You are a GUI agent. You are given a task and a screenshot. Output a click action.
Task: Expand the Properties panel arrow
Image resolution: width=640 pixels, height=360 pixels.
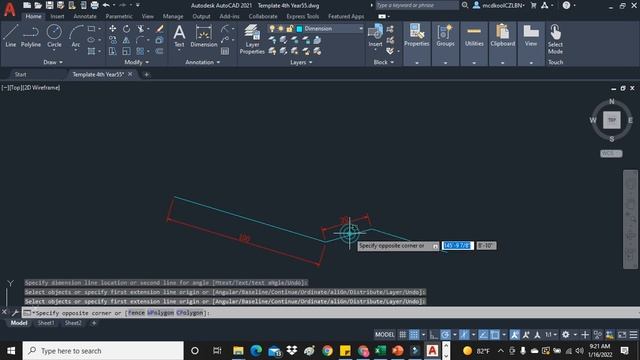pos(417,63)
